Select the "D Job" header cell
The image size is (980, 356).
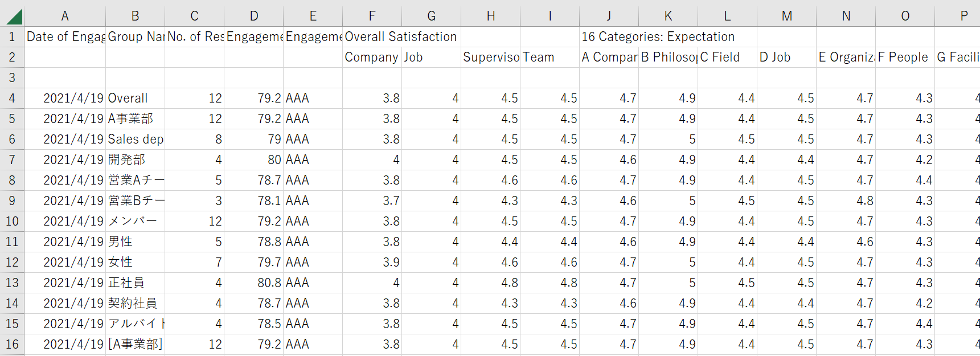tap(787, 58)
